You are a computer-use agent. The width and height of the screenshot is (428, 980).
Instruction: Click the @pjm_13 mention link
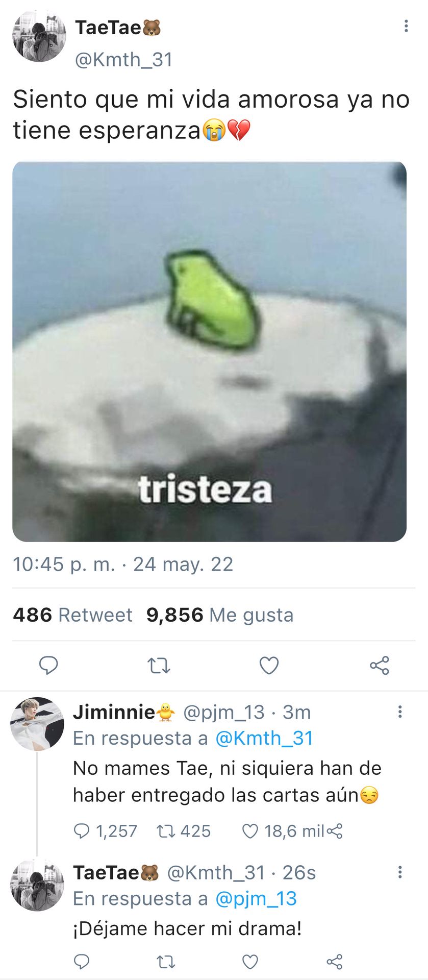coord(256,898)
